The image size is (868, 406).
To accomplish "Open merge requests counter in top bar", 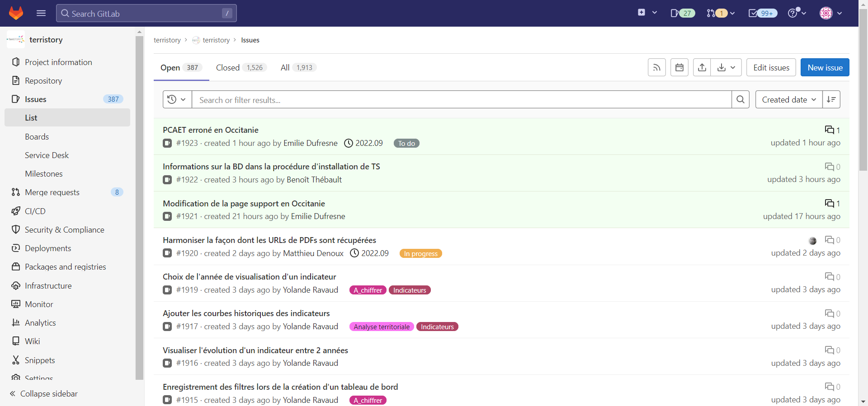I will (x=721, y=13).
